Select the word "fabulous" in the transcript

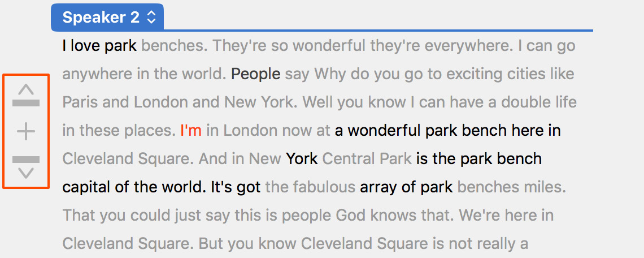click(324, 187)
